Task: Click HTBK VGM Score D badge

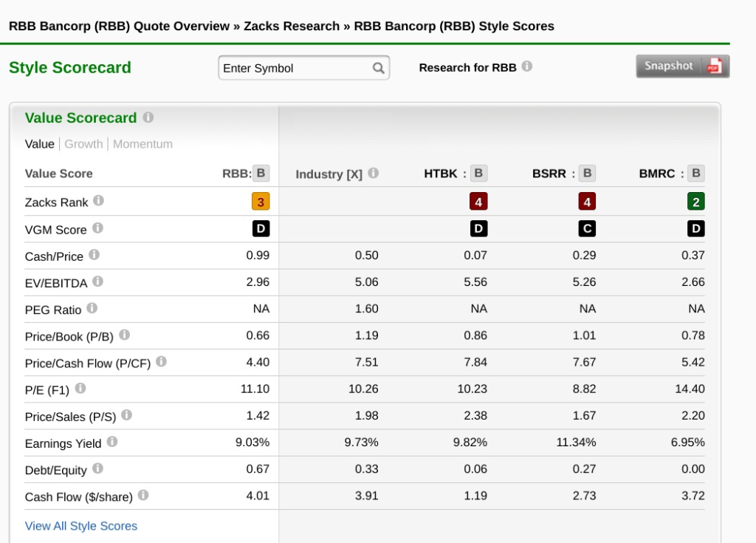Action: tap(478, 228)
